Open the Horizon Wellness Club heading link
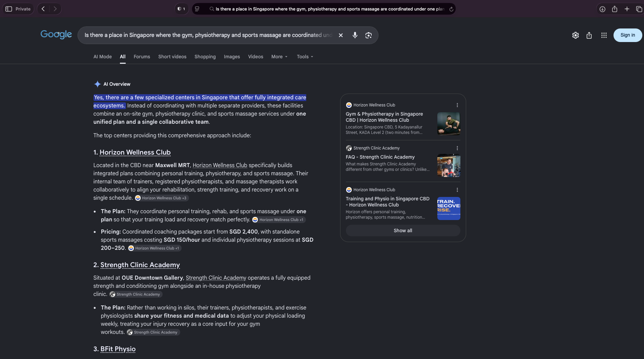The image size is (644, 359). (x=135, y=153)
